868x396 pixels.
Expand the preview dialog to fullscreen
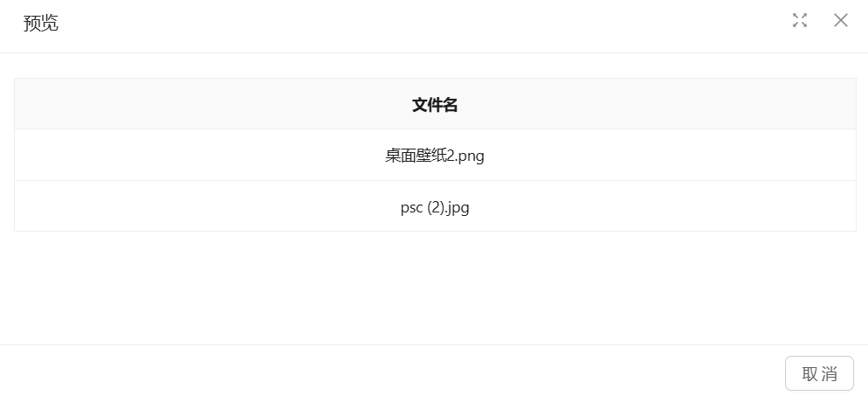click(800, 20)
